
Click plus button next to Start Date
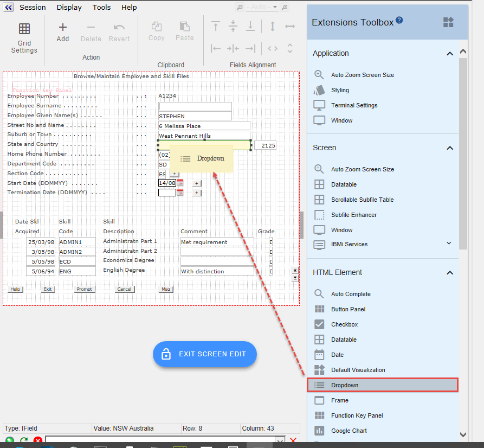coord(197,183)
